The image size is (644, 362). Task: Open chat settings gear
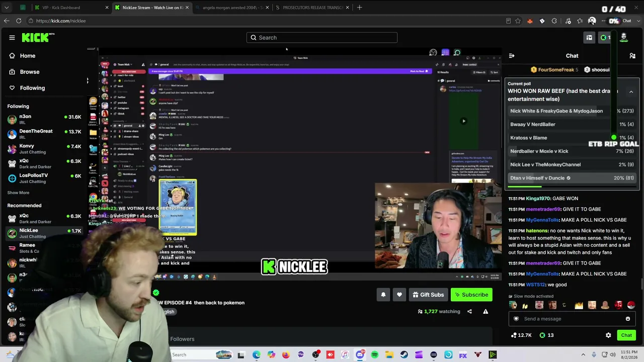(x=608, y=335)
